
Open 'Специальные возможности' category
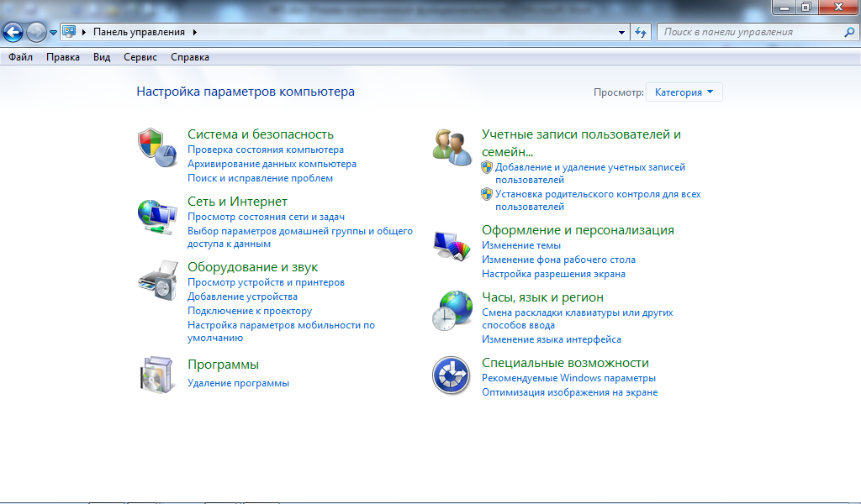pos(565,363)
